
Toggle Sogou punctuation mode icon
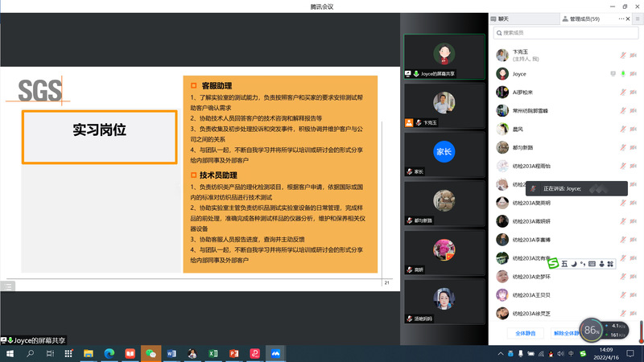[x=582, y=264]
